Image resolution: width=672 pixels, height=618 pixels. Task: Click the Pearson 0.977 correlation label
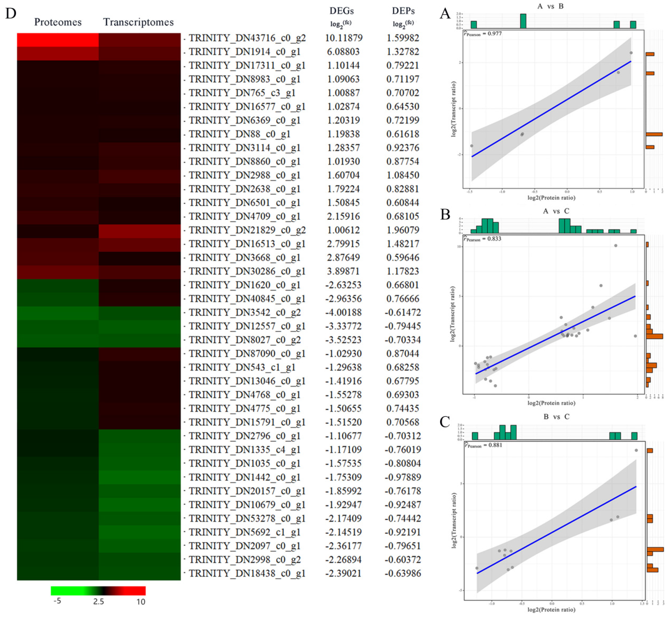coord(483,33)
